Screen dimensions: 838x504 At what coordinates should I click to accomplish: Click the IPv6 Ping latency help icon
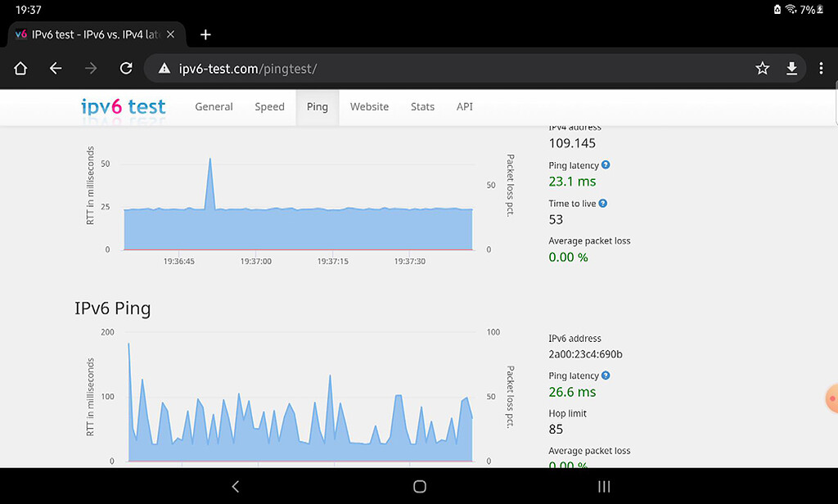click(x=606, y=376)
